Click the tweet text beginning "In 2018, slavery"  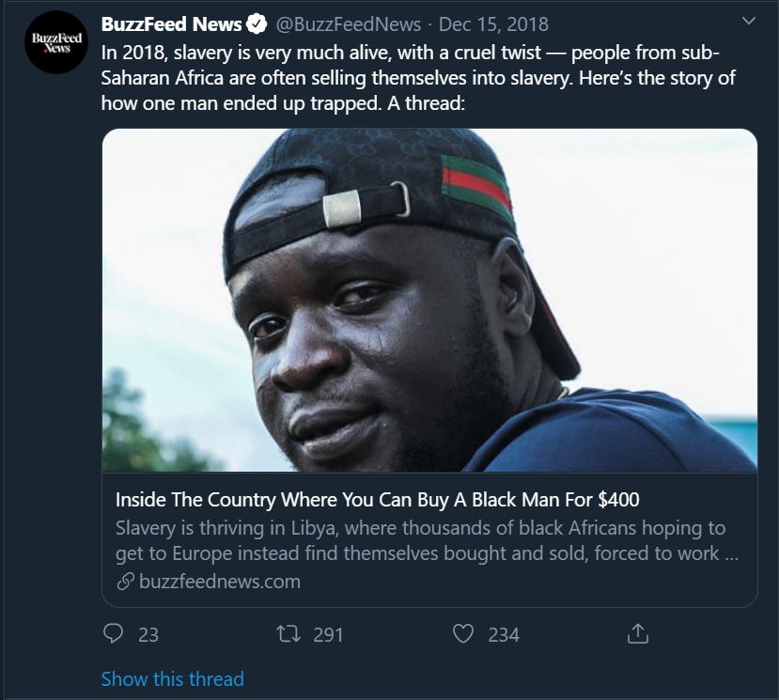(418, 78)
